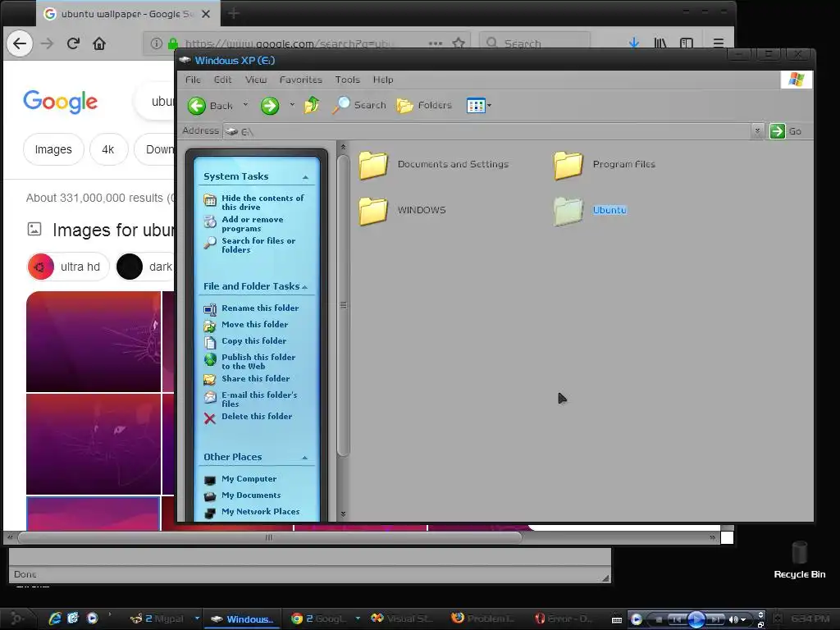This screenshot has width=840, height=630.
Task: Select the Images filter chip on Google
Action: pyautogui.click(x=53, y=149)
